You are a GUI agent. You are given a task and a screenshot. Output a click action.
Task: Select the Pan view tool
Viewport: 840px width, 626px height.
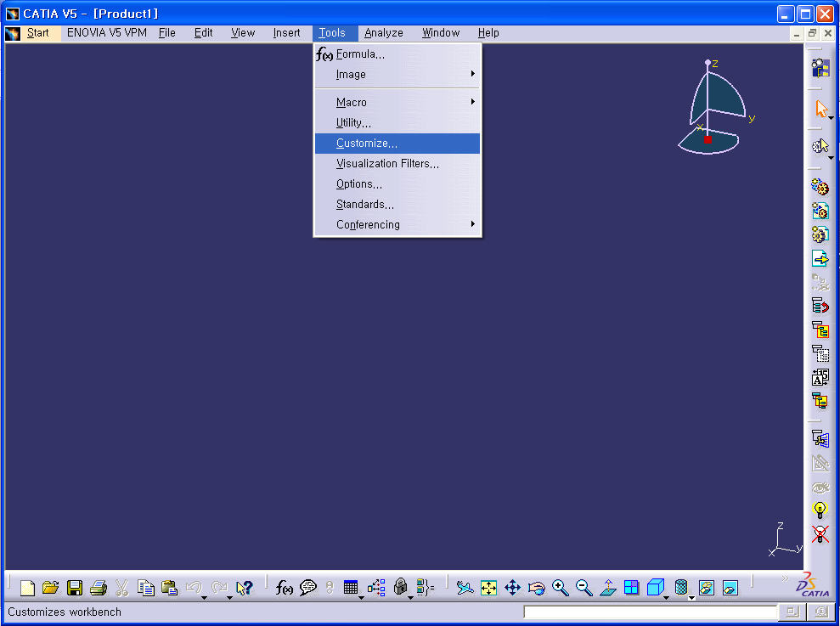coord(512,588)
